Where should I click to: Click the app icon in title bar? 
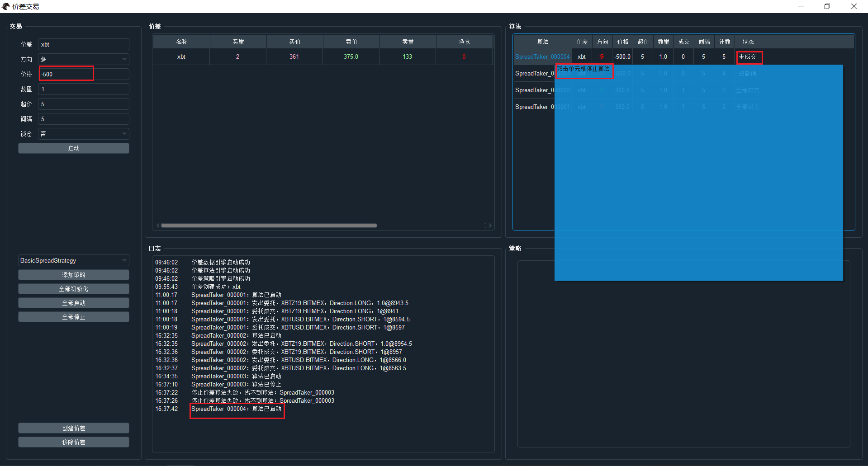click(x=6, y=6)
